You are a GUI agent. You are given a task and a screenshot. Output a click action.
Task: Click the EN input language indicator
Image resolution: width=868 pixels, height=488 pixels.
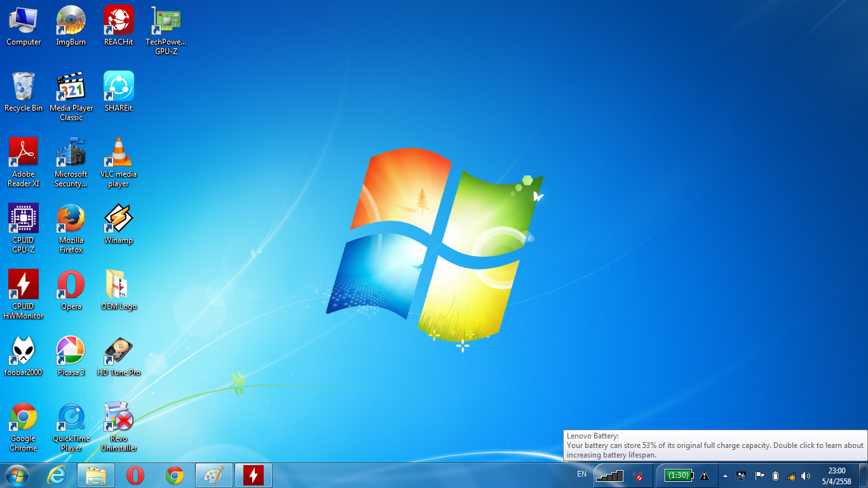tap(582, 474)
